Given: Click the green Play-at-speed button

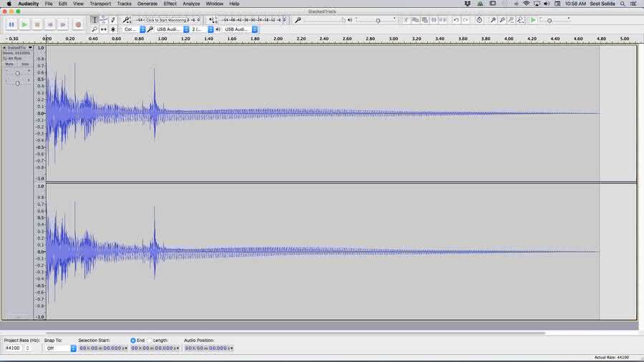Looking at the screenshot, I should (x=533, y=20).
